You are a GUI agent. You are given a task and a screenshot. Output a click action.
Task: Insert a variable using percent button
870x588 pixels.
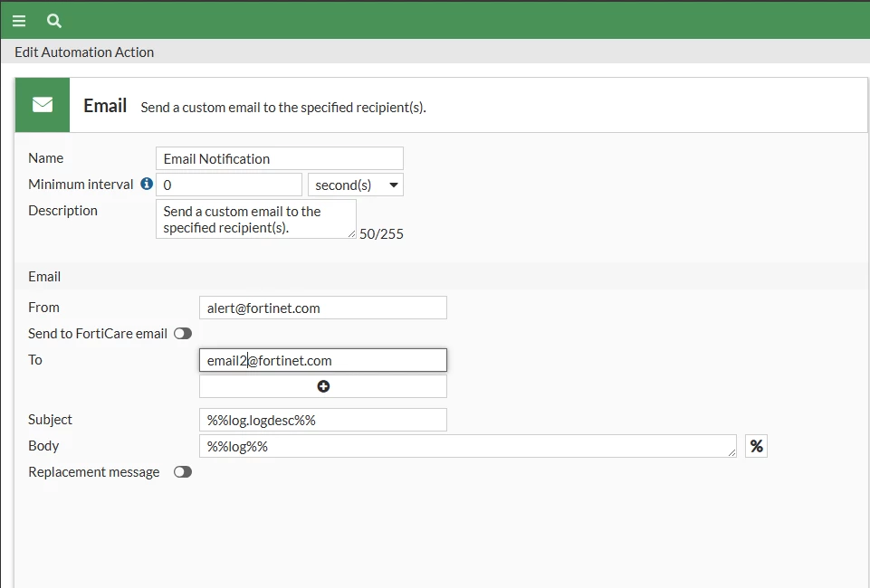tap(756, 446)
